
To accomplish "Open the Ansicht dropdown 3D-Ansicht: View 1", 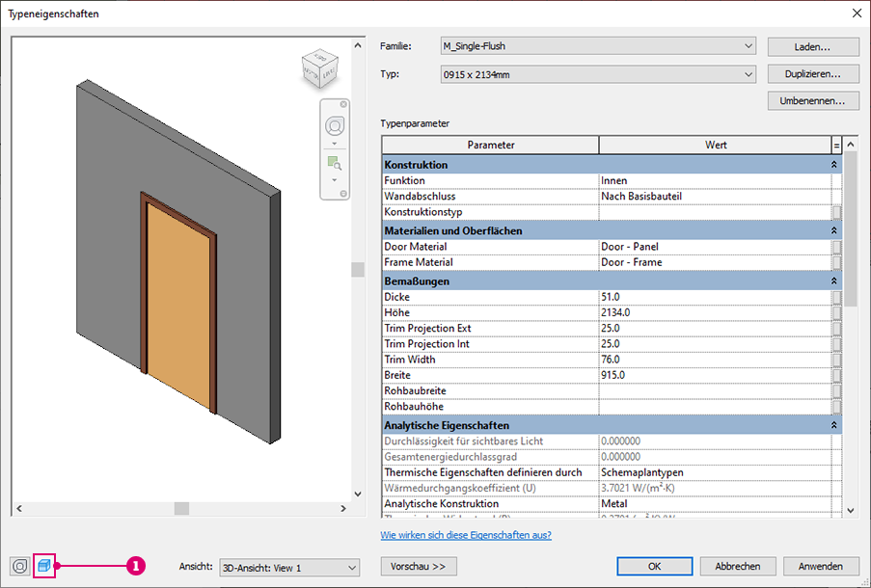I will coord(289,568).
